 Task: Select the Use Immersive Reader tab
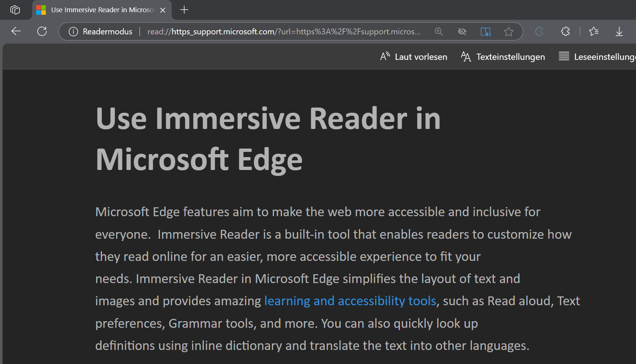pos(102,10)
